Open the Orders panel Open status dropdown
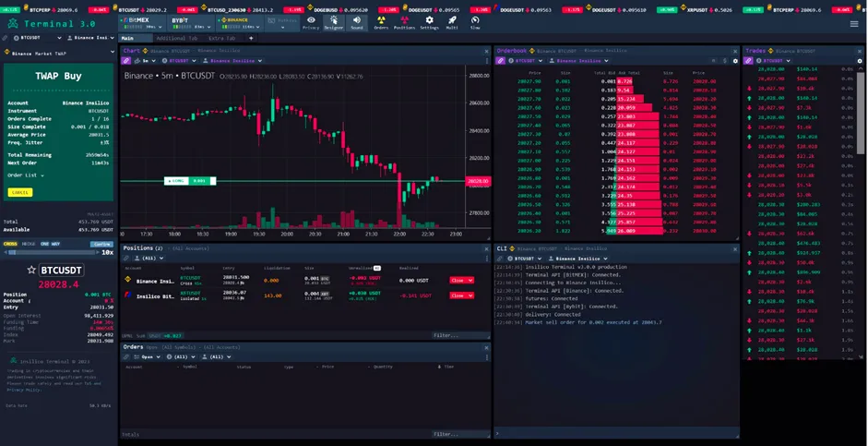Image resolution: width=868 pixels, height=446 pixels. (149, 356)
